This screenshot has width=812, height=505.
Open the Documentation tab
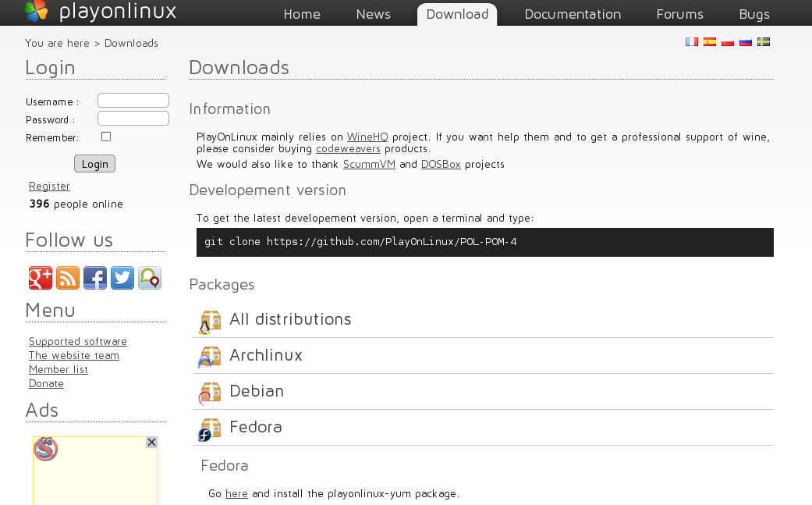click(x=573, y=14)
